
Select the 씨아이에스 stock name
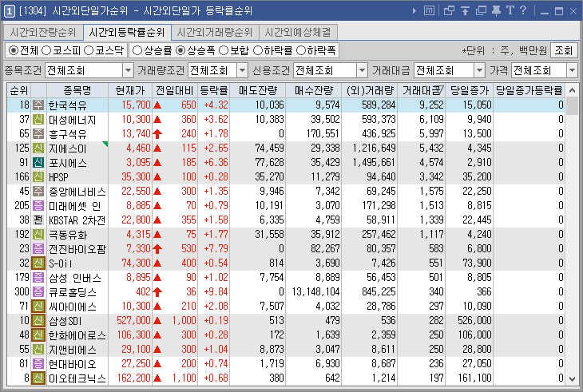[73, 307]
